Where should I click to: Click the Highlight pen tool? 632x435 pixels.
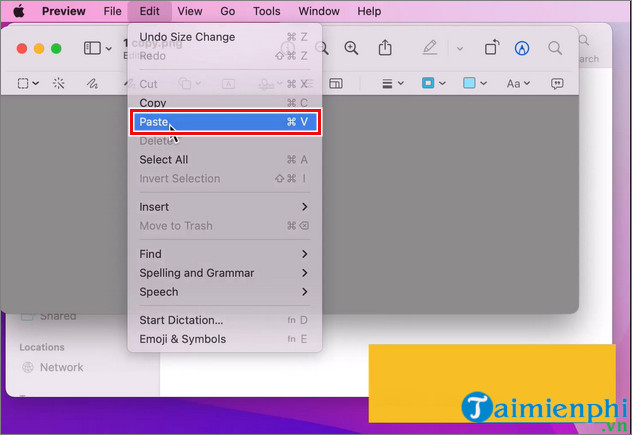pyautogui.click(x=430, y=48)
